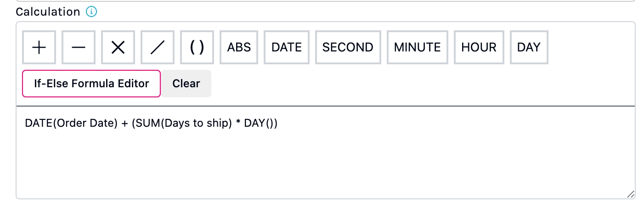
Task: Add the HOUR function
Action: click(479, 47)
